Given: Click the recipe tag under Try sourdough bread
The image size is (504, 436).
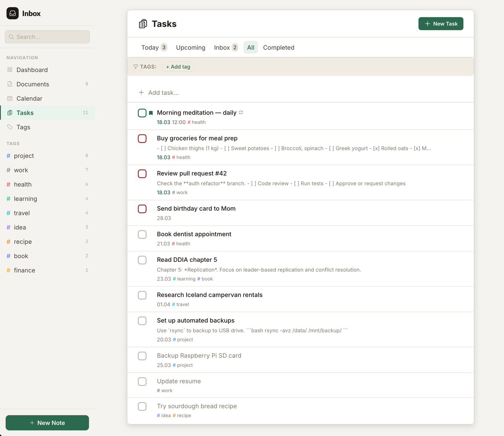Looking at the screenshot, I should (182, 416).
